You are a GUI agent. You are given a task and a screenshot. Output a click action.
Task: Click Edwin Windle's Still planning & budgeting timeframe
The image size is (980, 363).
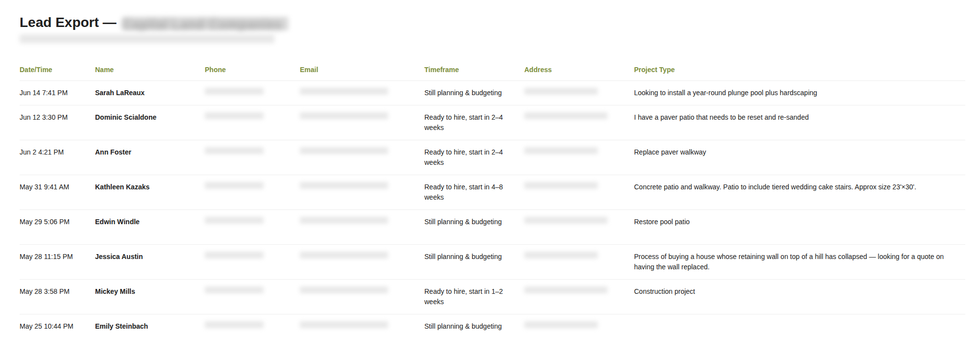463,222
